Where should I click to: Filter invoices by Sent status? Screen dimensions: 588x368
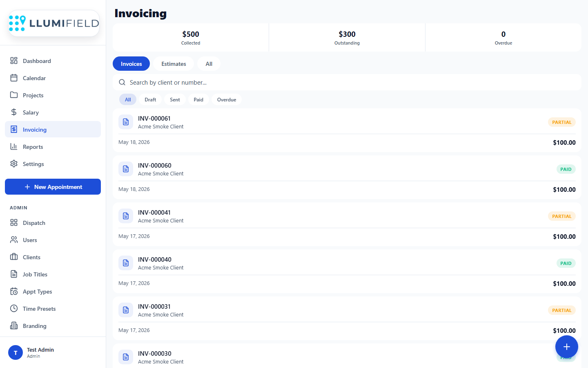[175, 99]
